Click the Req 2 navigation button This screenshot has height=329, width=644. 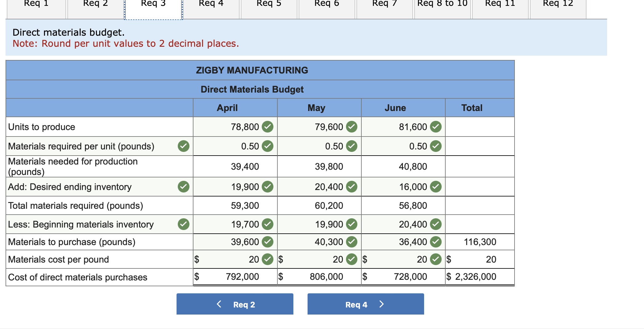[x=235, y=304]
